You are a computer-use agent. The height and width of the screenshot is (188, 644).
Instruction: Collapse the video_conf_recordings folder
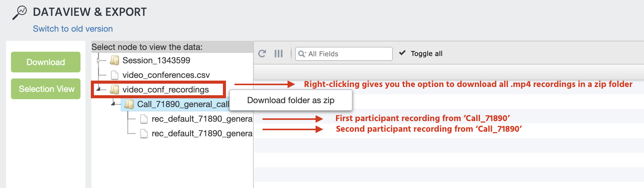[98, 89]
